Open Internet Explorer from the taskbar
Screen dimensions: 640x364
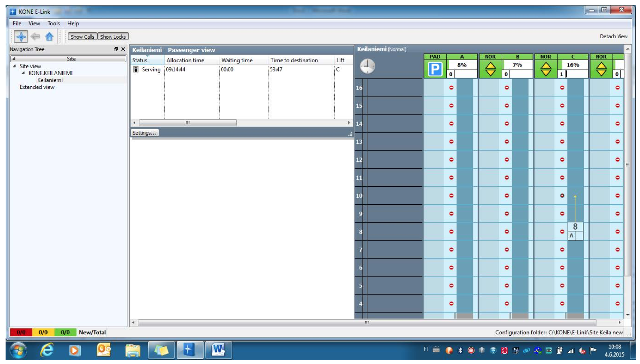[47, 350]
